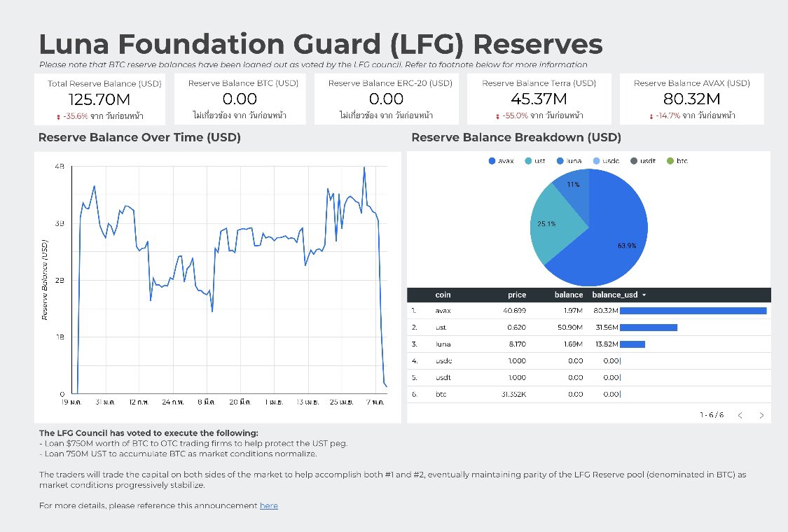Click luna balance_usd bar 13.52M
Image resolution: width=788 pixels, height=532 pixels.
click(633, 344)
